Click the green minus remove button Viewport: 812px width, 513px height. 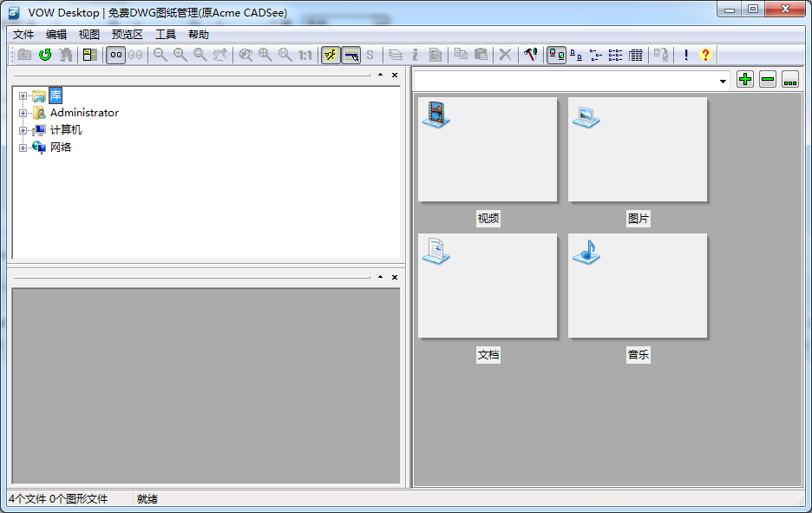coord(768,80)
